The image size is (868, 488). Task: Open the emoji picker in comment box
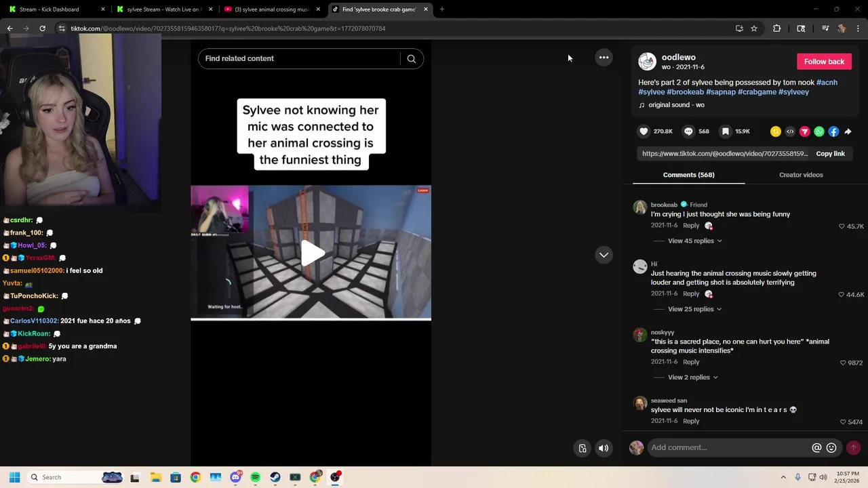831,448
